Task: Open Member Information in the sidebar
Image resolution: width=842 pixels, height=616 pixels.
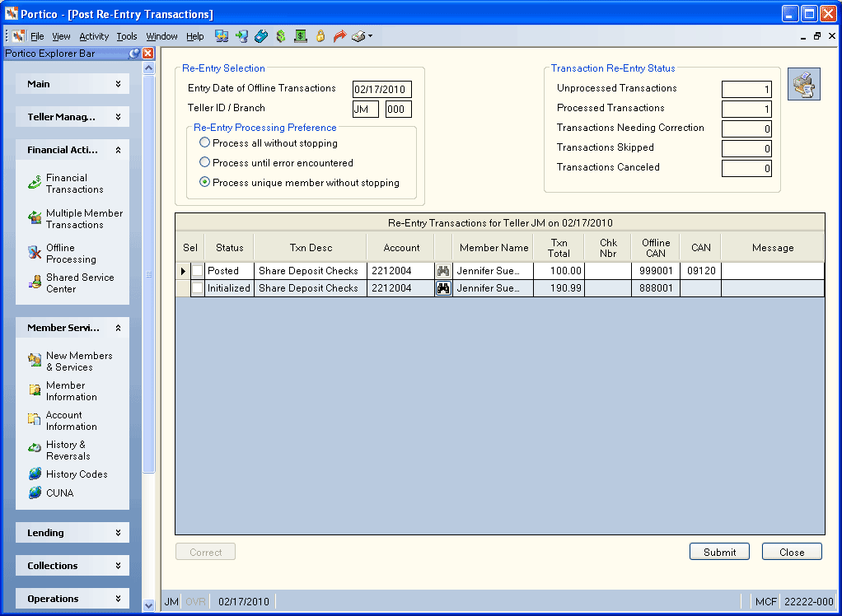Action: coord(63,391)
